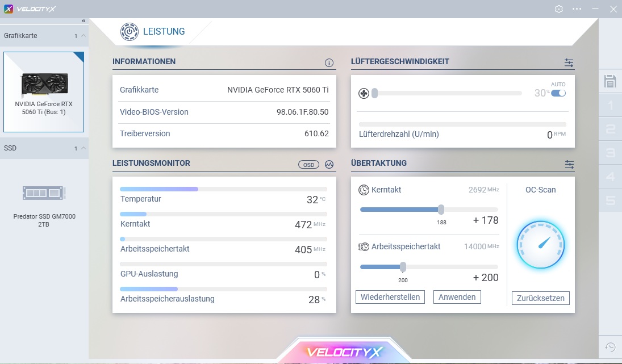Click Wiederherstellen button
This screenshot has width=622, height=364.
point(390,297)
